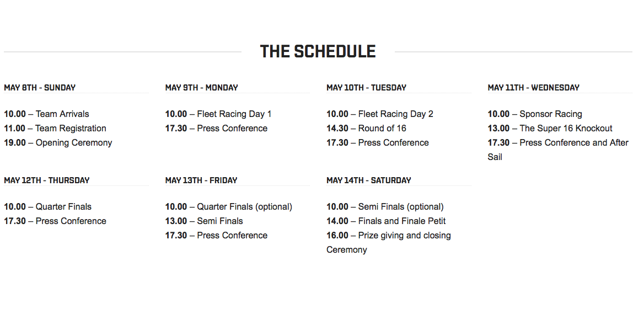Click Finals and Finale Petit entry

(x=386, y=221)
